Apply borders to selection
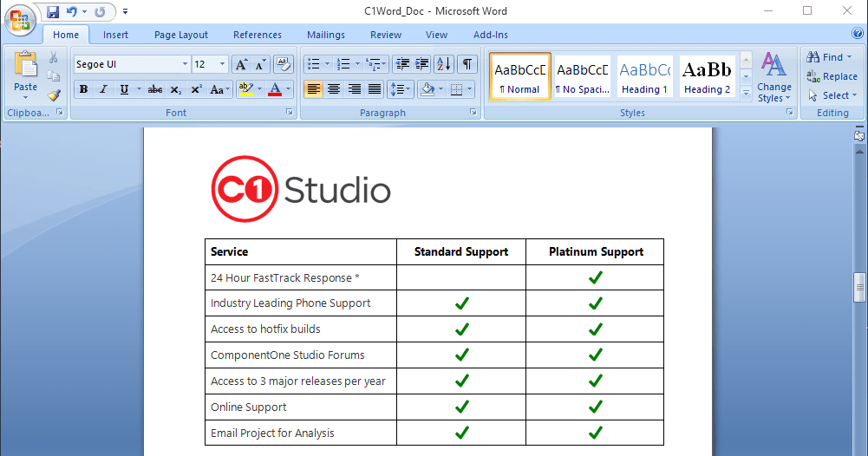 [x=456, y=89]
